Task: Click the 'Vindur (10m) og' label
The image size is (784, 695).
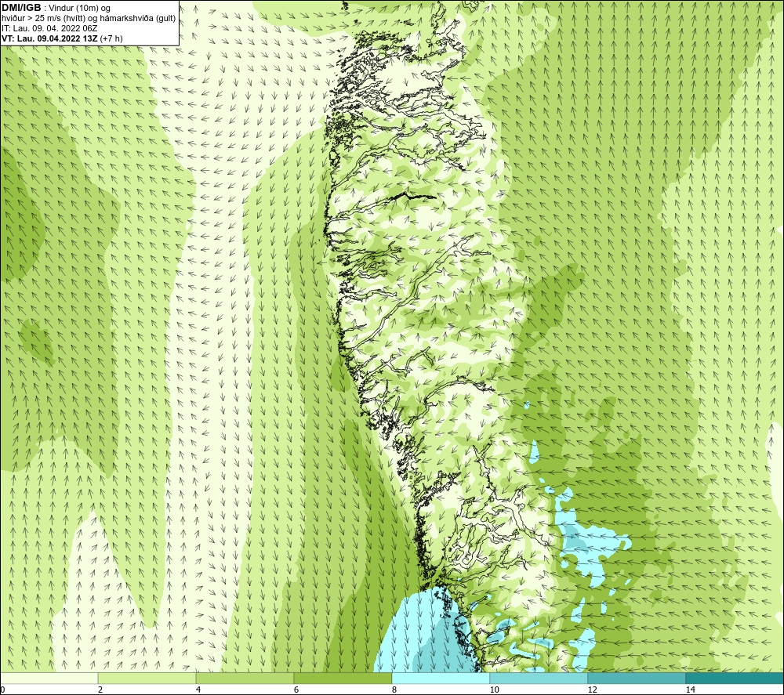Action: pyautogui.click(x=79, y=9)
